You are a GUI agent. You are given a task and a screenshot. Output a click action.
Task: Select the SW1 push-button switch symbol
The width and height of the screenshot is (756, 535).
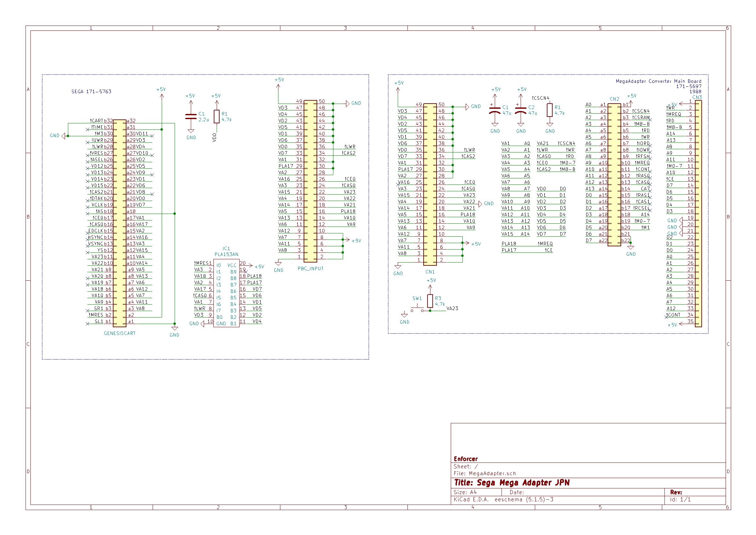(x=417, y=309)
